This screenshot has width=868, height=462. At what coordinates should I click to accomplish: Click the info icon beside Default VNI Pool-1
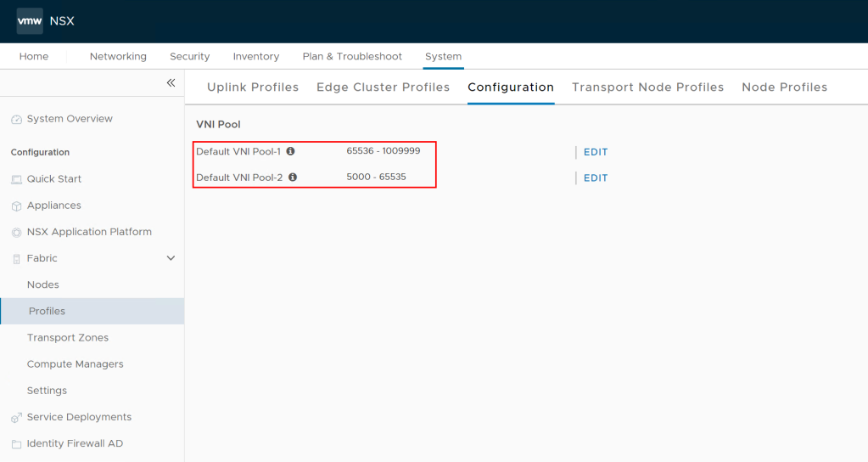coord(290,151)
